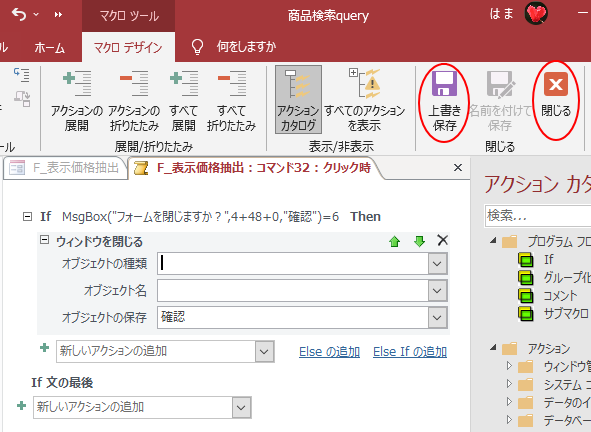Click the lightbulb icon in ribbon
The height and width of the screenshot is (432, 591).
pyautogui.click(x=198, y=47)
